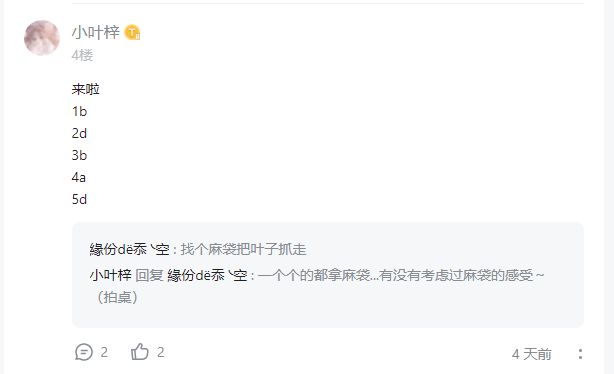Open replies via the comment bubble icon
614x374 pixels.
point(84,352)
